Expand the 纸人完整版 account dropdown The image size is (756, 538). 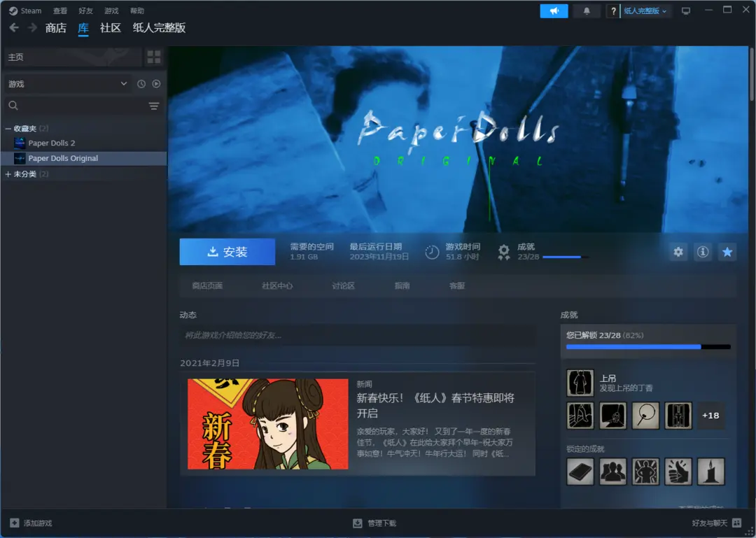(645, 10)
